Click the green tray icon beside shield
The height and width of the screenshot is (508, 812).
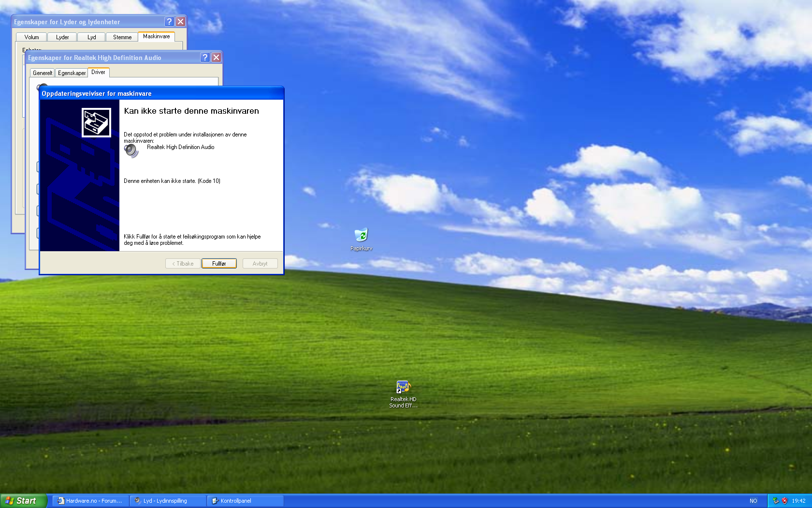point(776,501)
